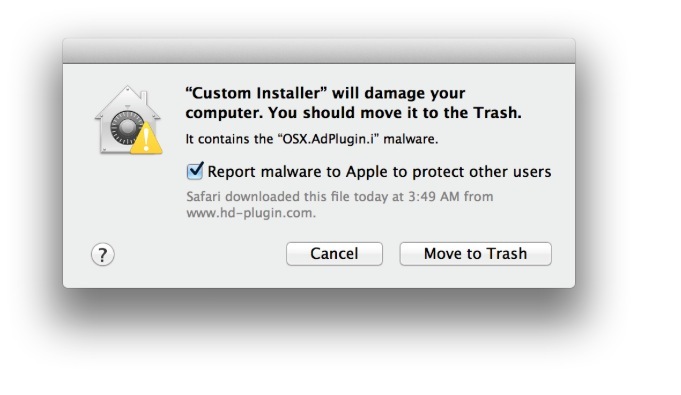The width and height of the screenshot is (681, 395).
Task: Uncheck the Report malware to Apple checkbox
Action: (195, 171)
